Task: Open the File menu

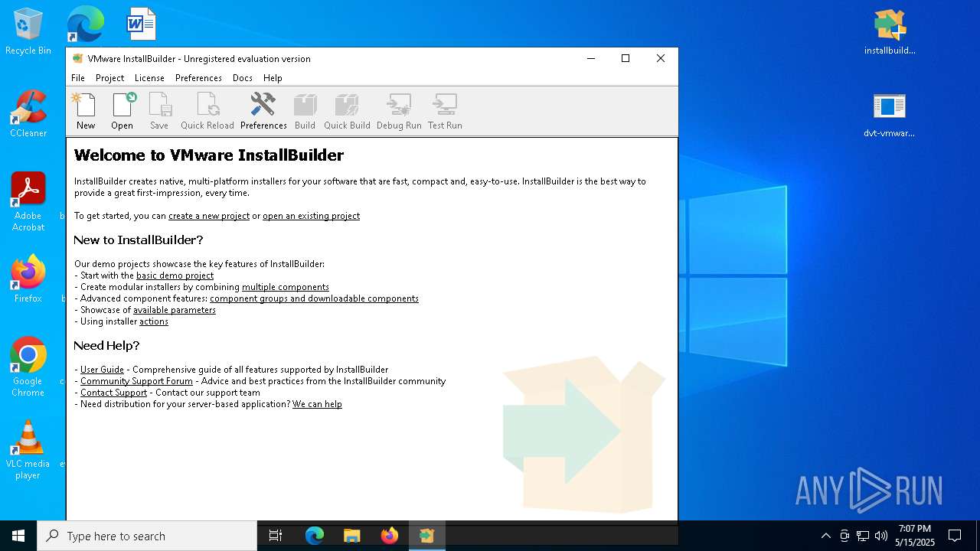Action: click(78, 78)
